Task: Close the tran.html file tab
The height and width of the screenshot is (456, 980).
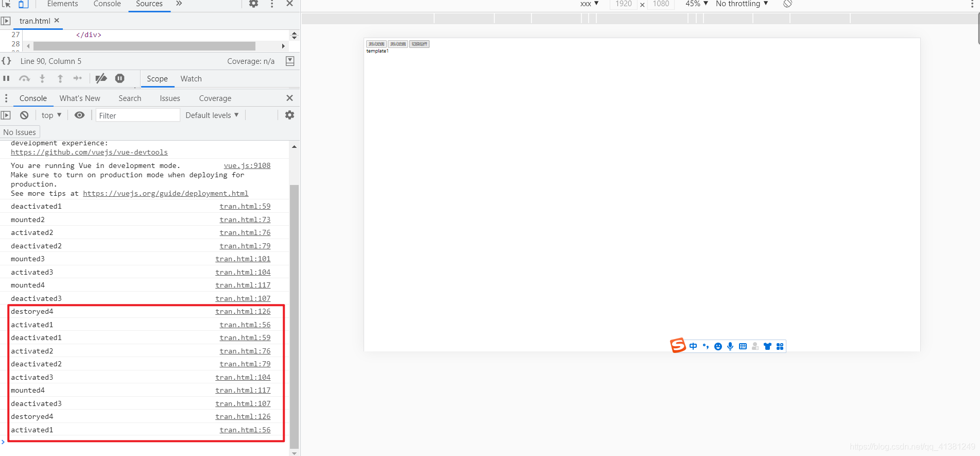Action: [57, 21]
